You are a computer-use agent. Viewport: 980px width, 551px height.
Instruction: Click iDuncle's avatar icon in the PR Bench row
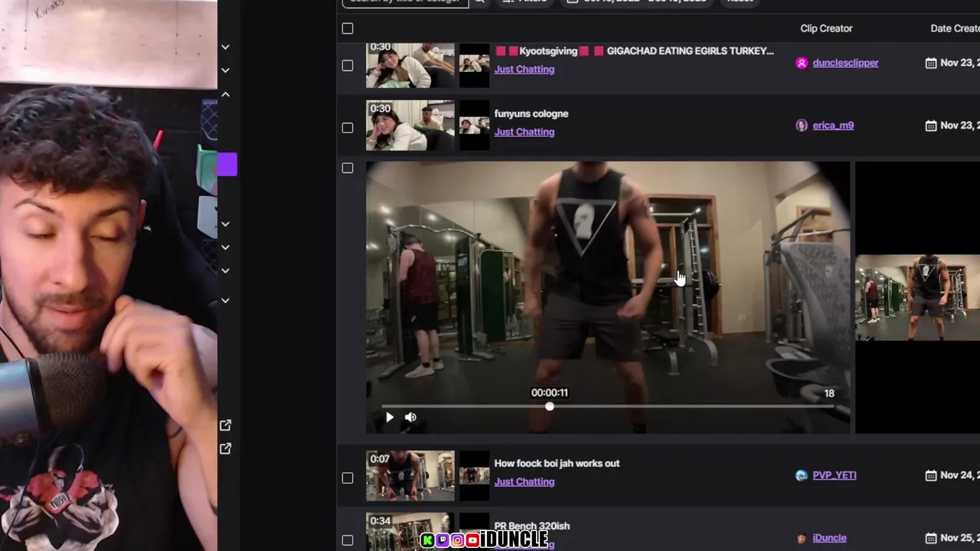tap(802, 538)
